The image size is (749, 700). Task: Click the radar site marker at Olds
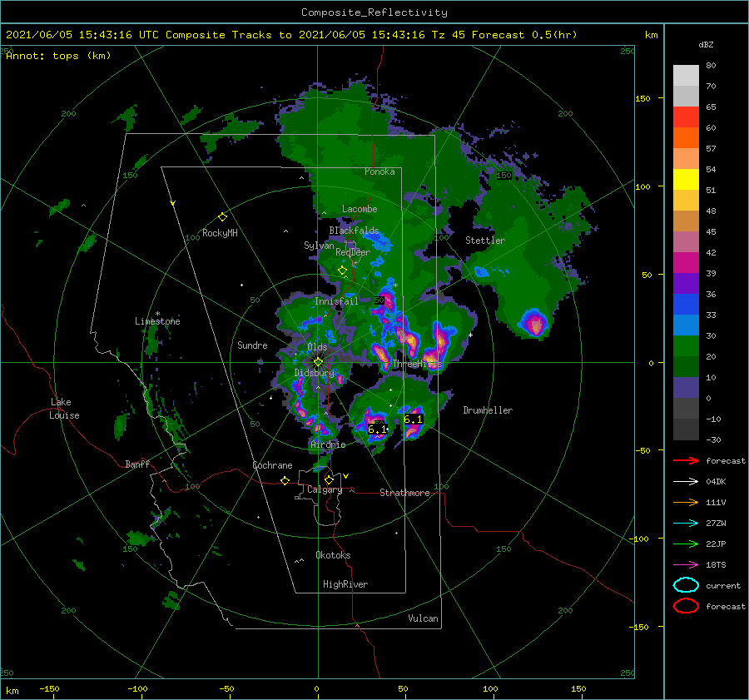pyautogui.click(x=318, y=362)
